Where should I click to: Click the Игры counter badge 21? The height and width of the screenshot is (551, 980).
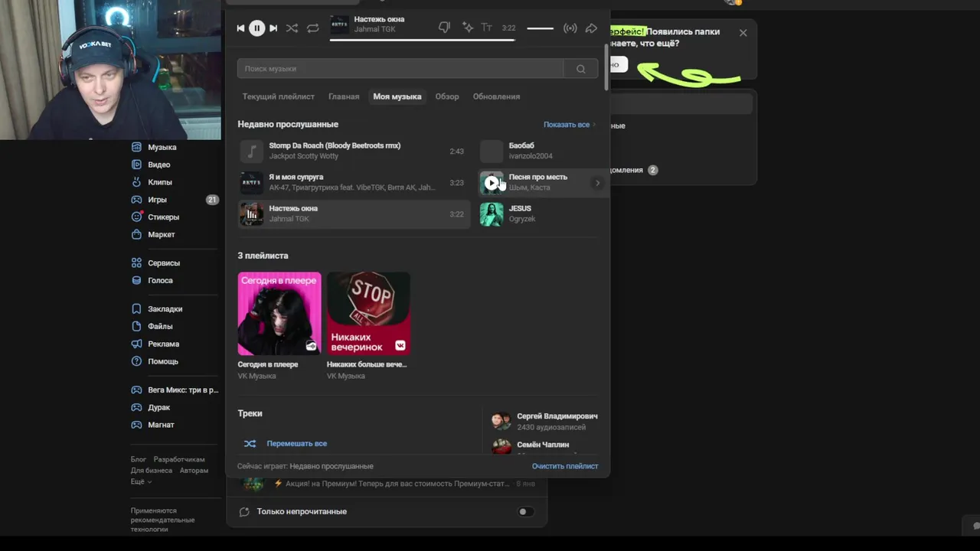click(212, 200)
